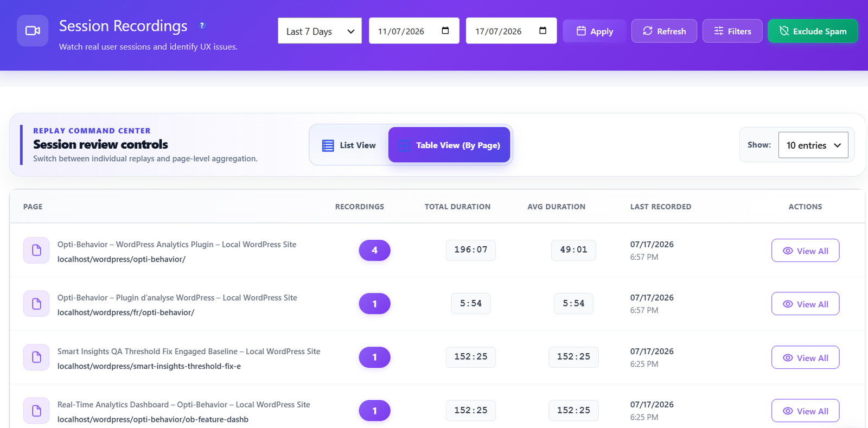Open calendar picker on start date 11/07/2026
This screenshot has width=868, height=428.
tap(445, 30)
